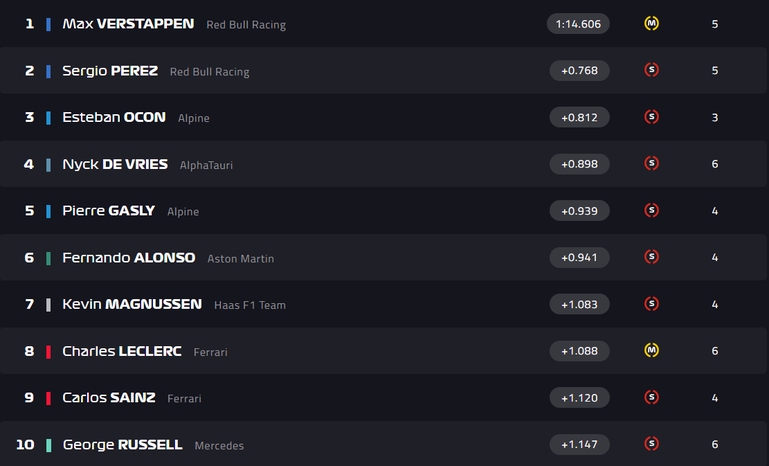Click the Pierre GASLY row
This screenshot has width=769, height=466.
point(384,210)
